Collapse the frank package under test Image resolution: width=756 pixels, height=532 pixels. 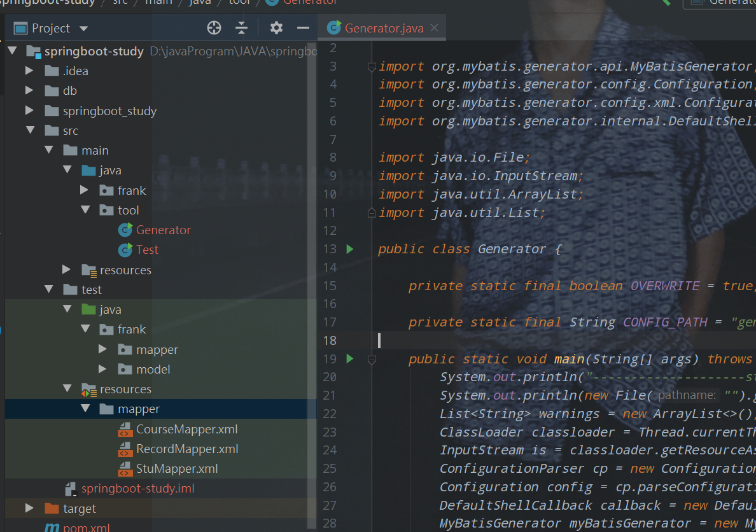(x=85, y=329)
